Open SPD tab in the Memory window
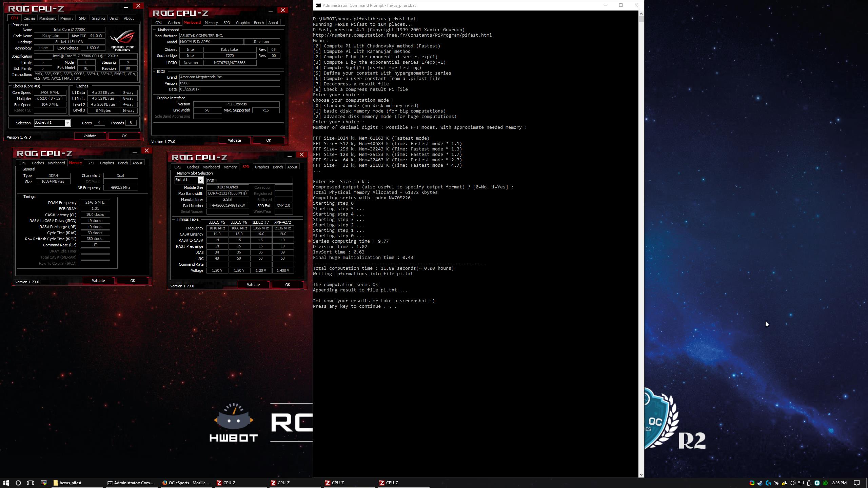868x488 pixels. coord(91,163)
